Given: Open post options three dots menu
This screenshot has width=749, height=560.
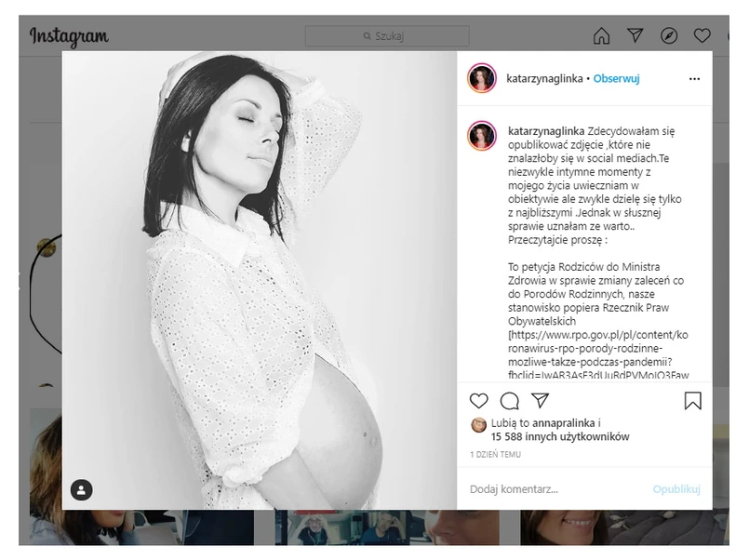Looking at the screenshot, I should (x=694, y=79).
